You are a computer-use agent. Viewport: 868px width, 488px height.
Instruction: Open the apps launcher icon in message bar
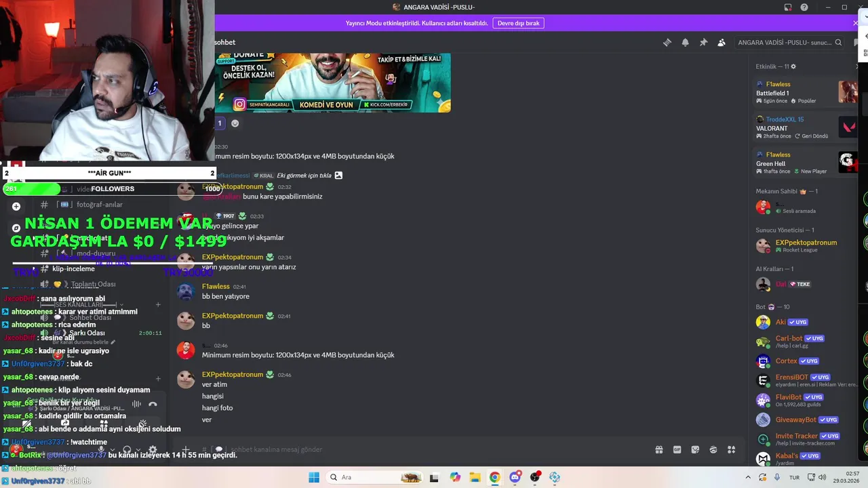pos(731,449)
